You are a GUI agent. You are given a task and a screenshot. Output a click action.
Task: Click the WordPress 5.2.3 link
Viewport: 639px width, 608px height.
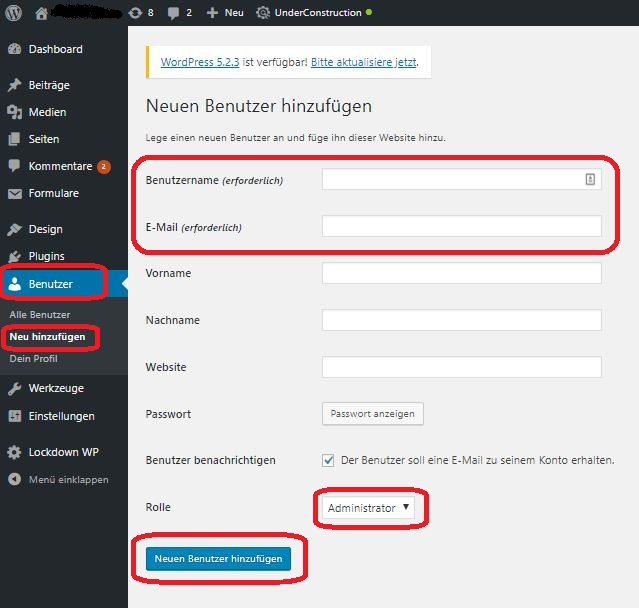tap(200, 62)
